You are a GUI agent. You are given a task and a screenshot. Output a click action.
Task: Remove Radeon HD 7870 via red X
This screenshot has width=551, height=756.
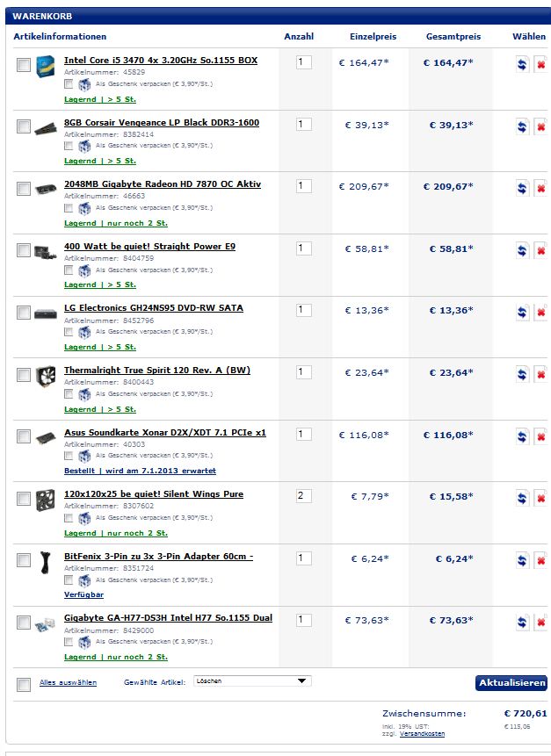(x=540, y=189)
